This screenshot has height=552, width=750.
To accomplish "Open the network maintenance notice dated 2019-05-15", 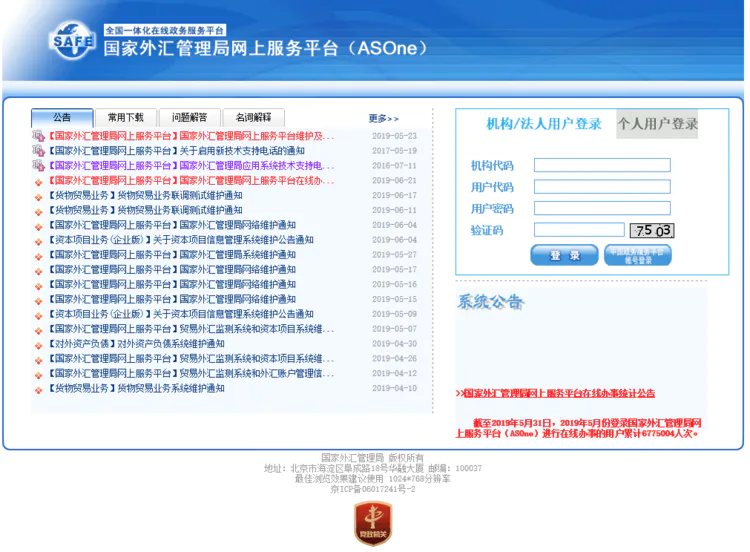I will pos(172,299).
